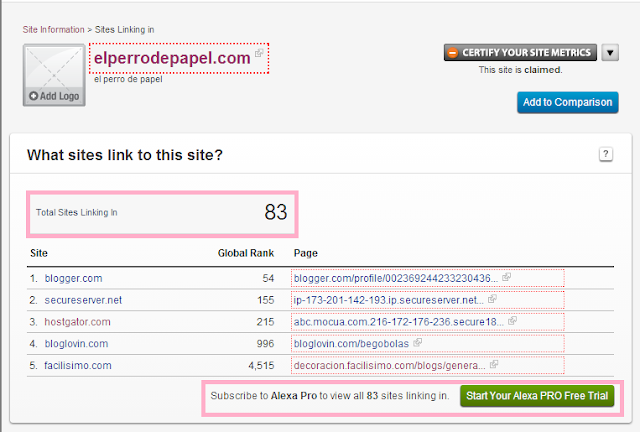Open external link icon for decoracion.facilisimo.com page
Screen dimensions: 640x432
[494, 364]
